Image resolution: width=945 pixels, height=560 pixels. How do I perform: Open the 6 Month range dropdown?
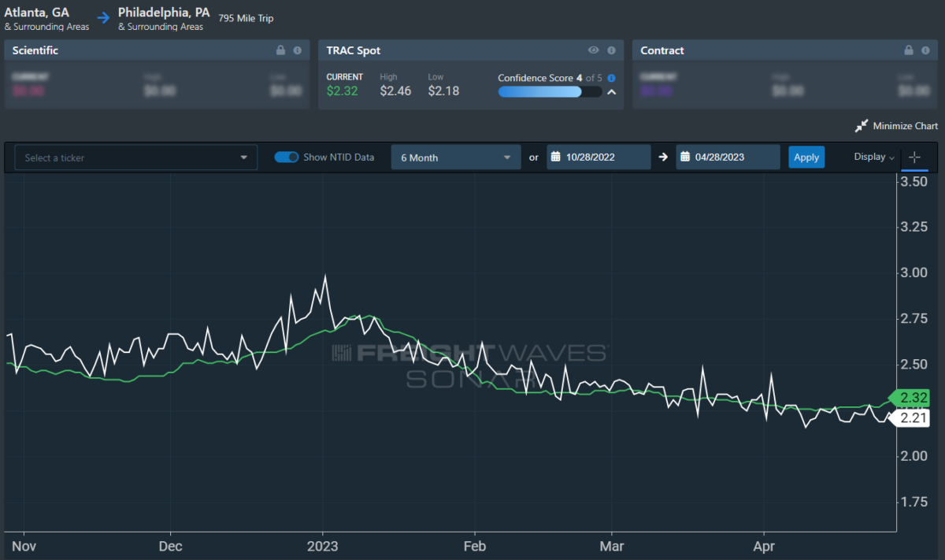(x=456, y=158)
